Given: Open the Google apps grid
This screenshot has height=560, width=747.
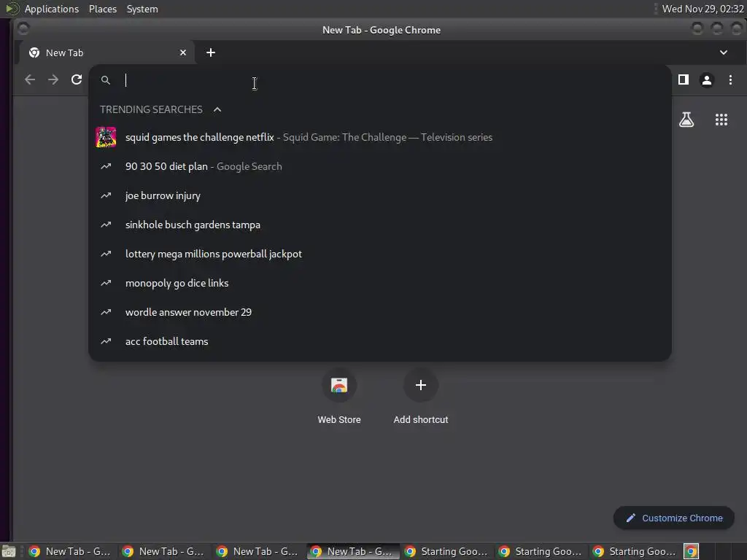Looking at the screenshot, I should coord(721,120).
